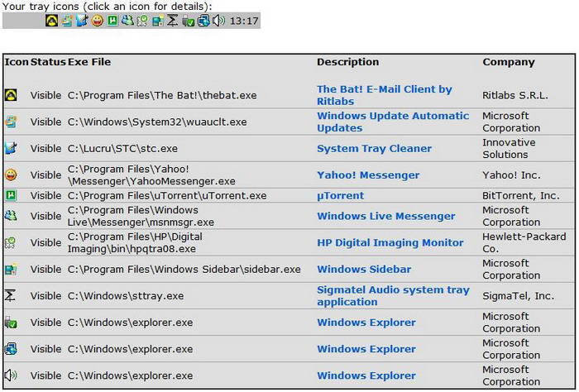The width and height of the screenshot is (579, 392).
Task: Click Microsoft Corporation in the sidebar.exe row
Action: [511, 270]
